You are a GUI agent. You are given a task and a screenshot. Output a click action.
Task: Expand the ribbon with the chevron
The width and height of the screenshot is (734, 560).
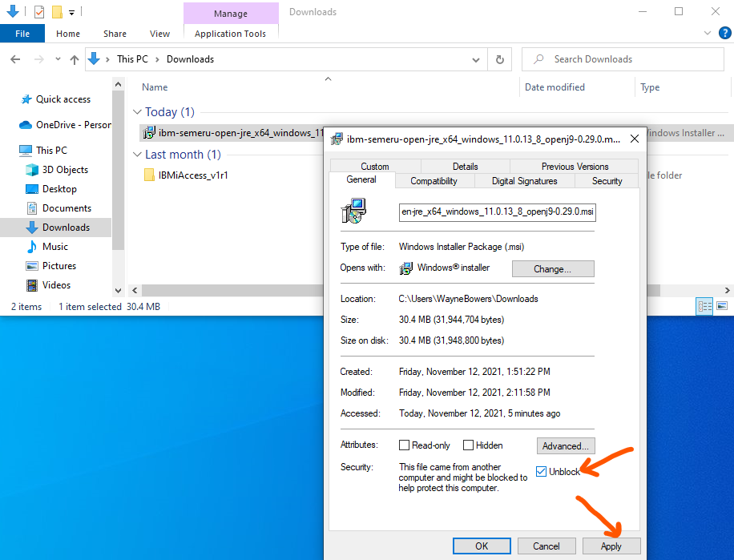tap(708, 33)
